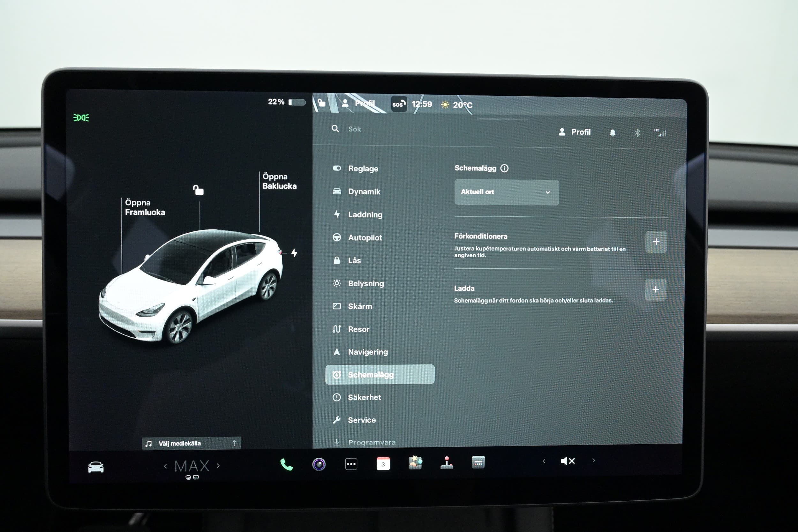Tap the 20°C outside temperature
The width and height of the screenshot is (798, 532).
point(463,105)
